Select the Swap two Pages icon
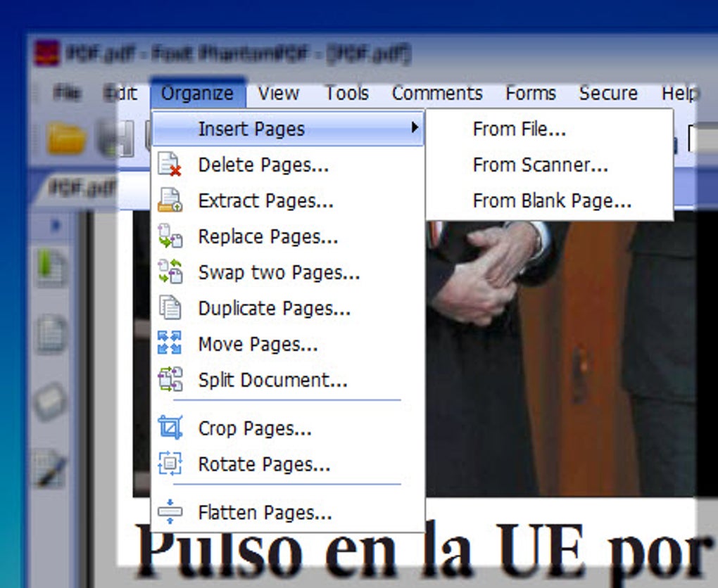Image resolution: width=718 pixels, height=588 pixels. (x=169, y=272)
